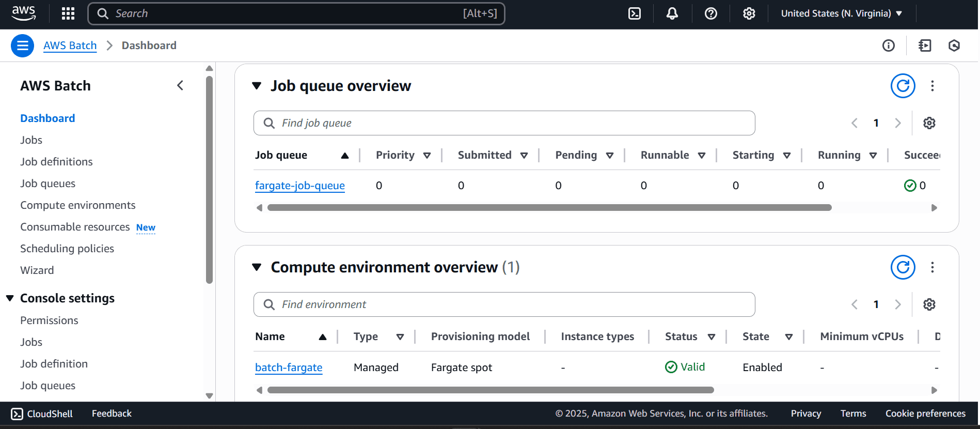The width and height of the screenshot is (980, 429).
Task: Open the tutorials panel icon
Action: tap(925, 45)
